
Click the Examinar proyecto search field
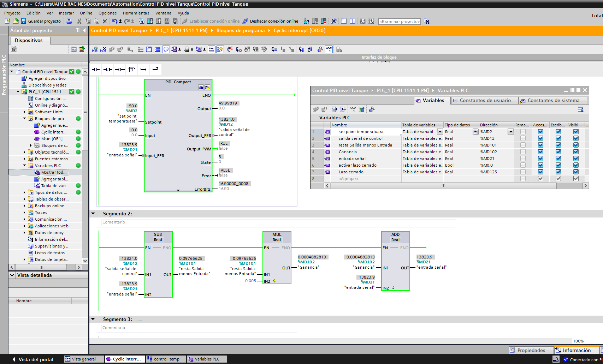tap(399, 22)
